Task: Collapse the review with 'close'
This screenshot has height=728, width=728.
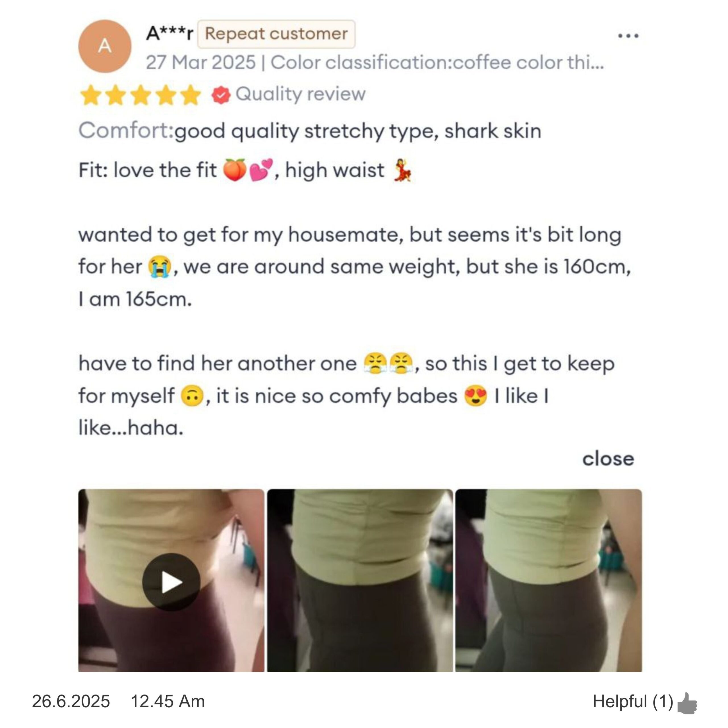Action: point(608,459)
